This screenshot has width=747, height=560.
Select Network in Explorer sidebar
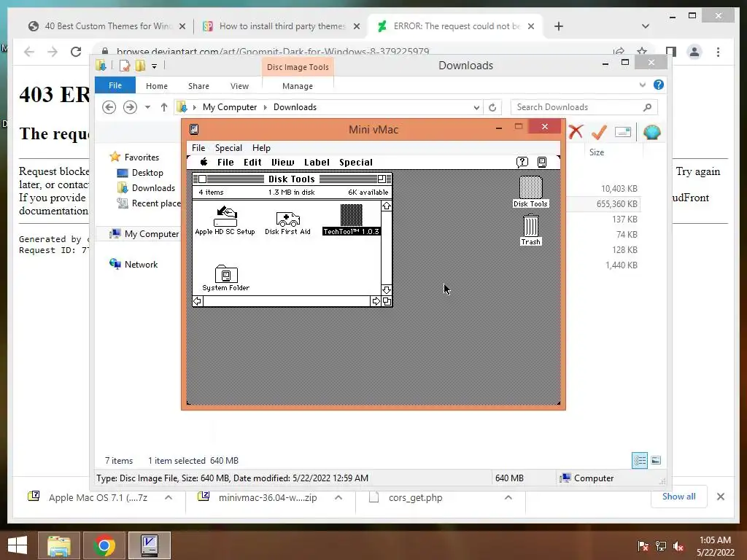click(x=134, y=264)
